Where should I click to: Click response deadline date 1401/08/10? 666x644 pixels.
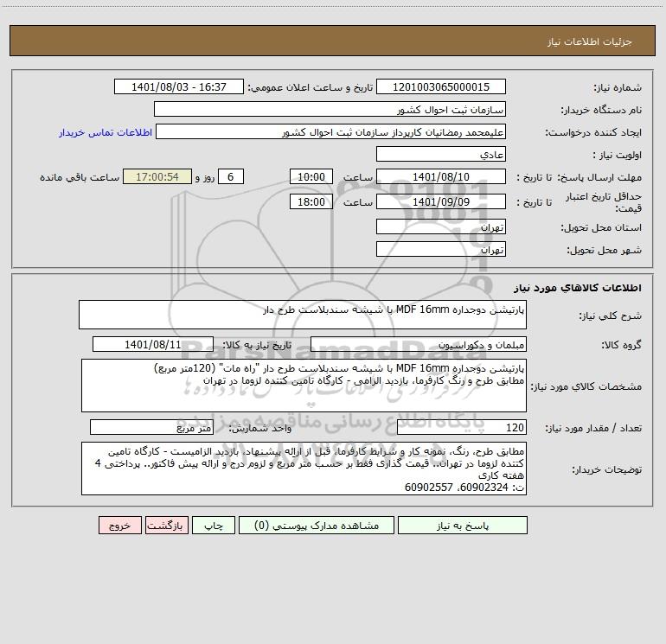click(441, 176)
